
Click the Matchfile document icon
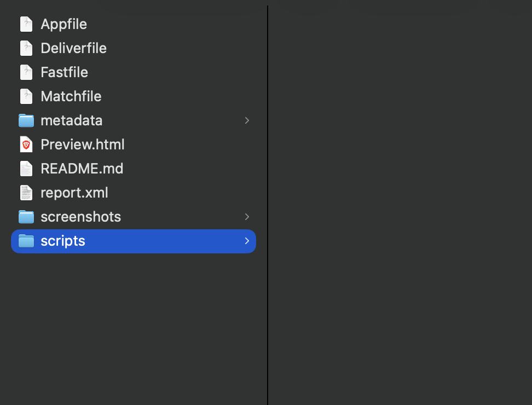[26, 96]
